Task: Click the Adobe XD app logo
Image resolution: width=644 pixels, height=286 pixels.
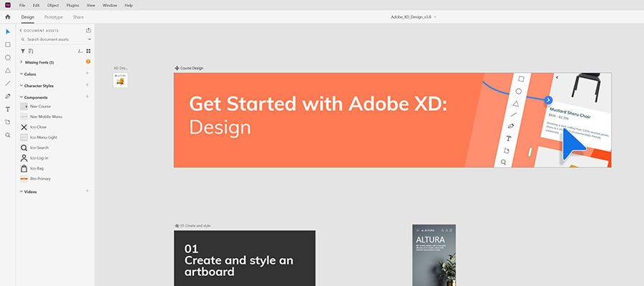Action: [x=7, y=5]
